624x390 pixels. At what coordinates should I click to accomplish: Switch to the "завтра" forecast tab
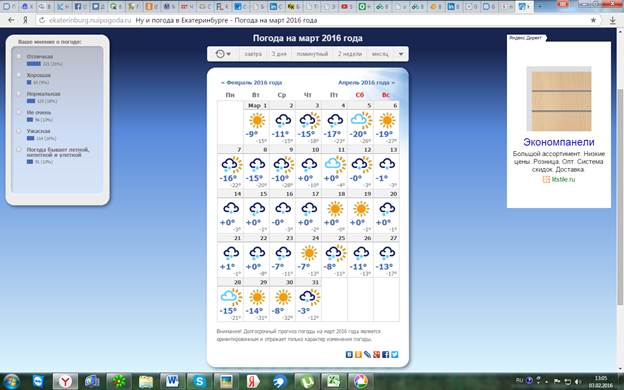(x=253, y=54)
